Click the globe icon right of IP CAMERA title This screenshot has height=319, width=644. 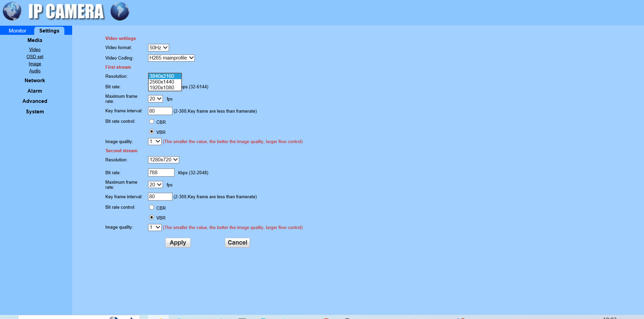pos(120,11)
